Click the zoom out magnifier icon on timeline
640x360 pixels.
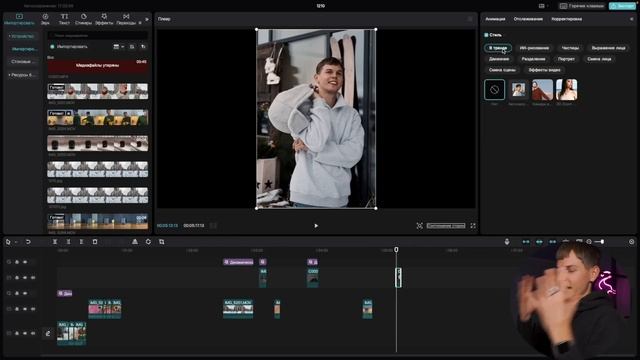coord(589,242)
